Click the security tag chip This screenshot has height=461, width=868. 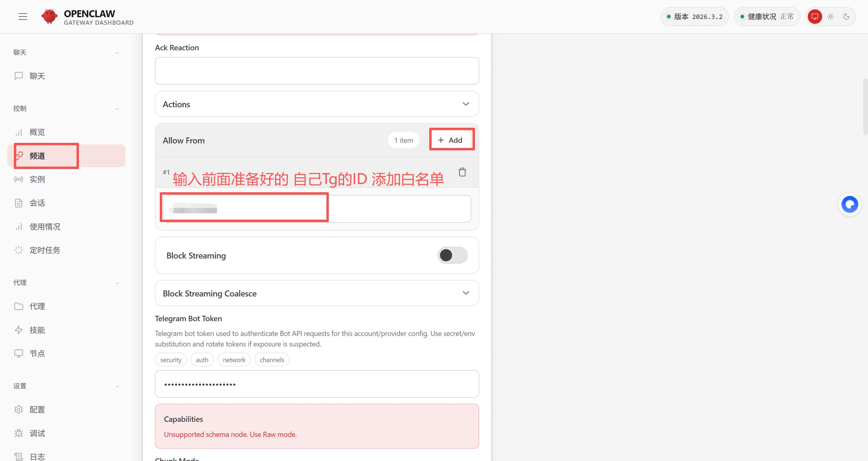[x=171, y=359]
